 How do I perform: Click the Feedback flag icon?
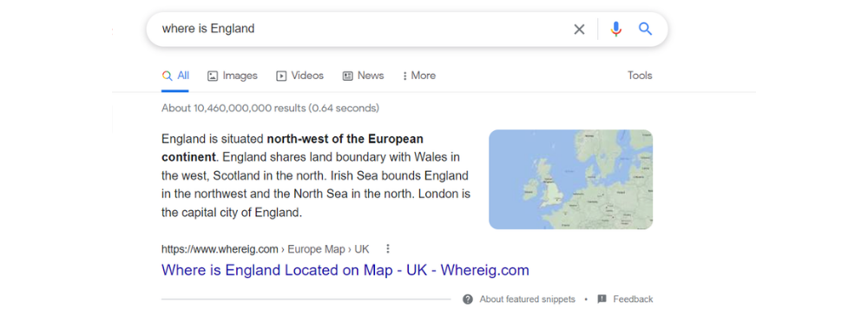coord(602,300)
